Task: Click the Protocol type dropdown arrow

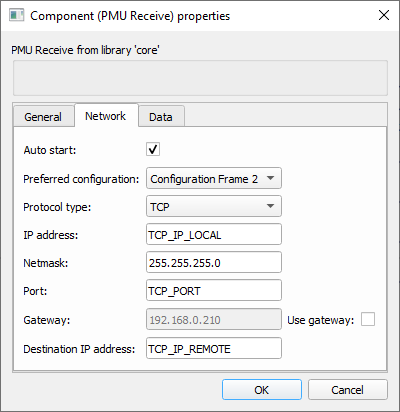Action: point(271,206)
